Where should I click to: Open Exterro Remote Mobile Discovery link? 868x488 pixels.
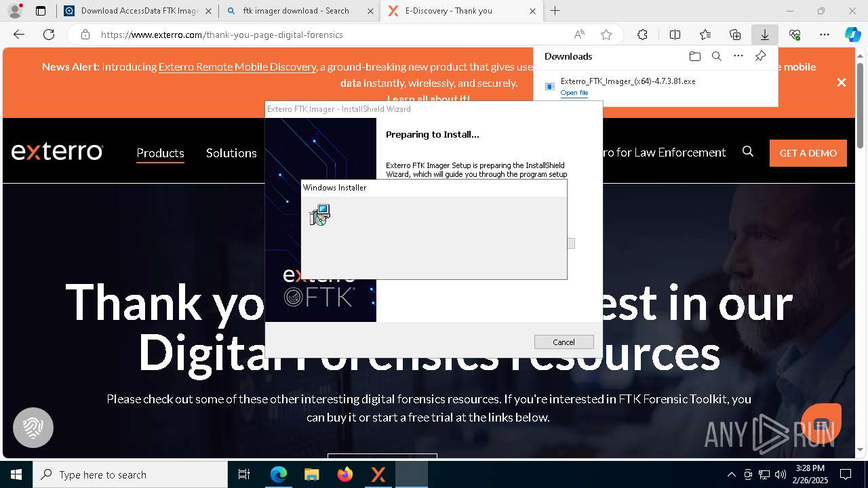[x=237, y=67]
